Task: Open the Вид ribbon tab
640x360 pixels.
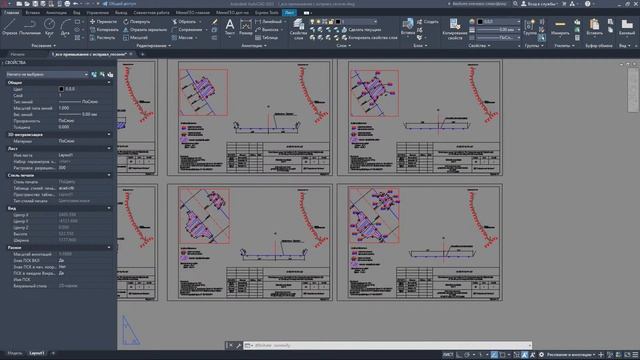Action: pos(77,13)
